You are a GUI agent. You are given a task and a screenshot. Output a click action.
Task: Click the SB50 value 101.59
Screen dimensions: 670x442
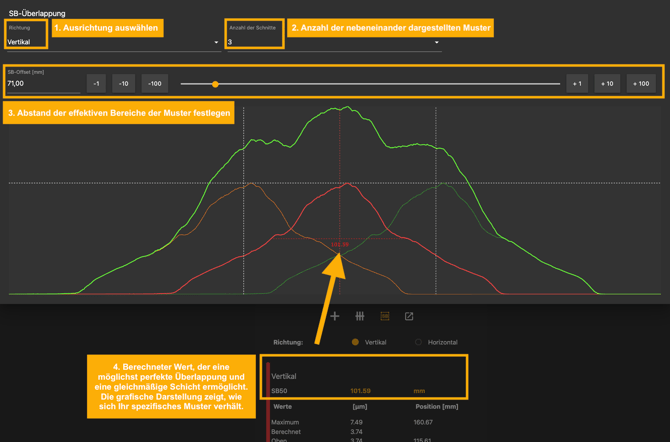click(360, 391)
